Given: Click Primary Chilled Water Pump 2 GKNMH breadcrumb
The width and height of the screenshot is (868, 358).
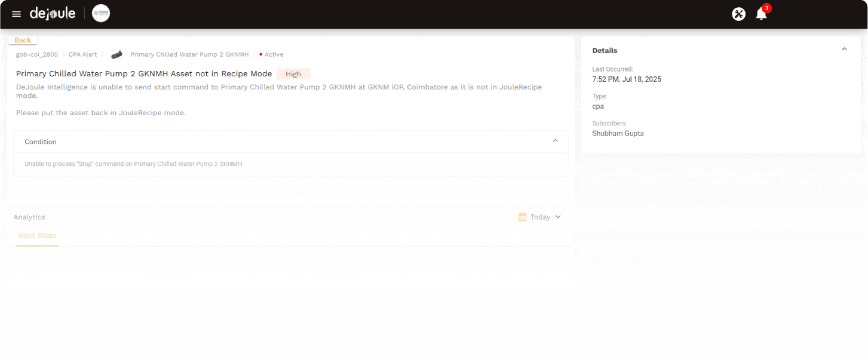Looking at the screenshot, I should [189, 54].
